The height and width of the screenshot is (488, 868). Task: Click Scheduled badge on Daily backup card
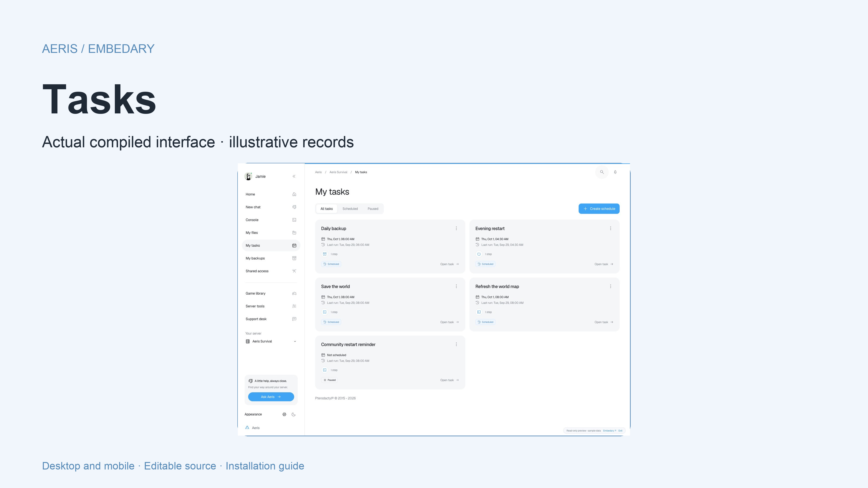331,264
